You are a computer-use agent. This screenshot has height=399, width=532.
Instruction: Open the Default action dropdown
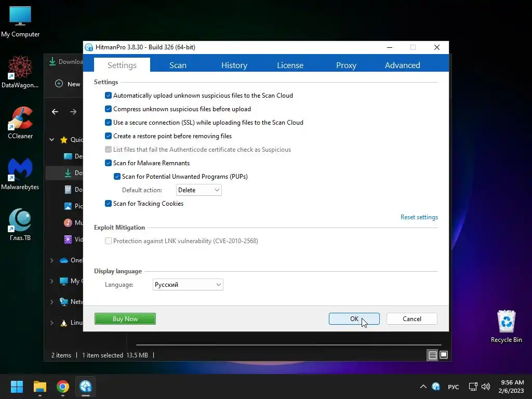point(199,190)
